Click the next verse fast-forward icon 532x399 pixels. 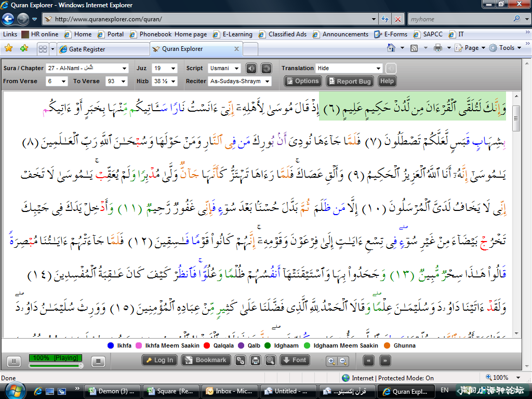point(385,361)
